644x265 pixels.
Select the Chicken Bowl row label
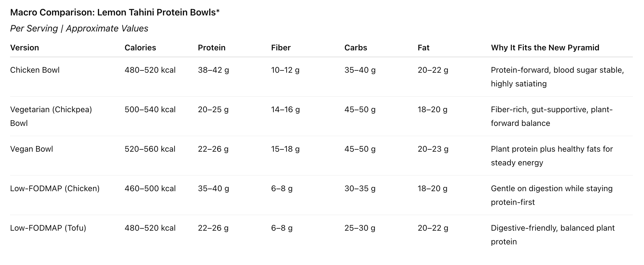click(35, 70)
